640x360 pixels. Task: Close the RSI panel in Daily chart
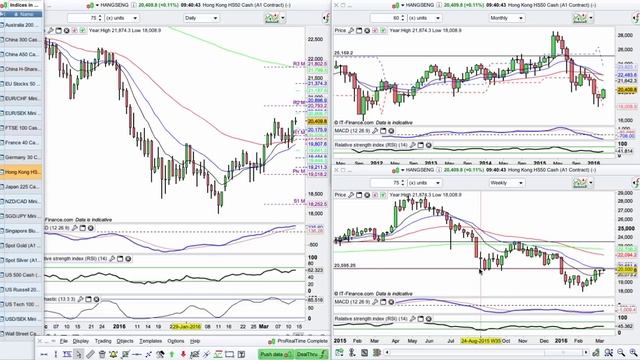pos(128,259)
